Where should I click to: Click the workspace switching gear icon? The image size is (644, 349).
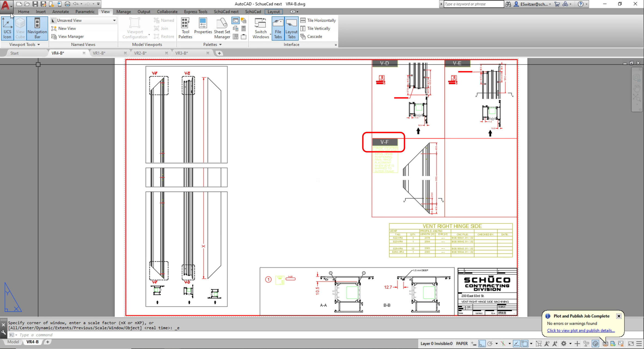(564, 344)
